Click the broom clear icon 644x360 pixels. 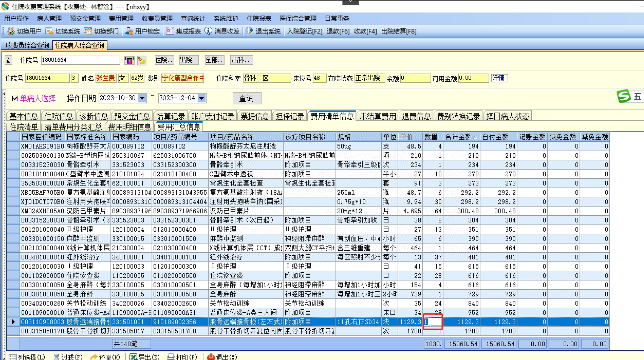tap(142, 60)
